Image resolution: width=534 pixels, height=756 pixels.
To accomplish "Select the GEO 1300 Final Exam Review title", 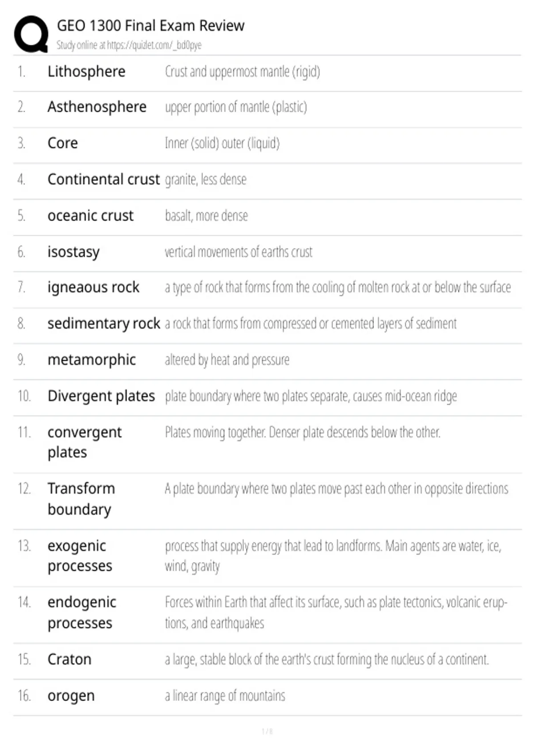I will tap(150, 26).
